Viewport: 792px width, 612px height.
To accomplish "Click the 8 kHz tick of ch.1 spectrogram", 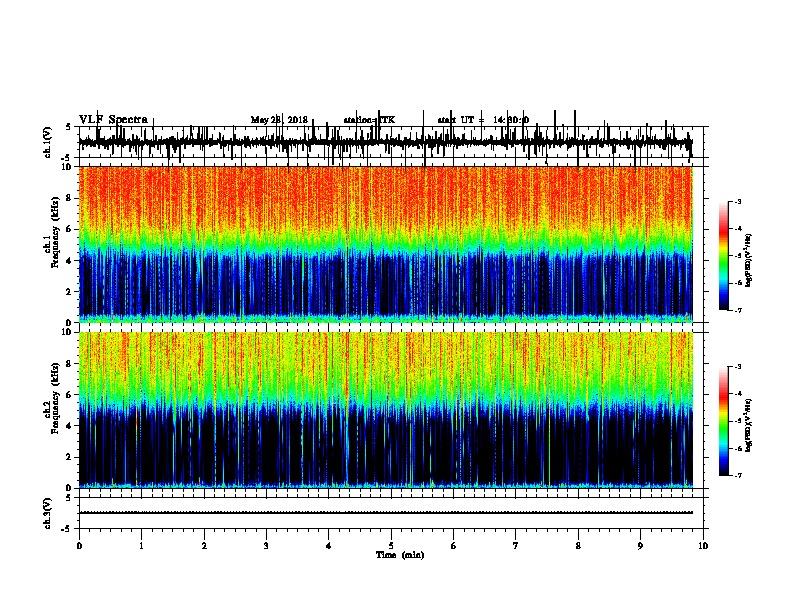I will (x=70, y=198).
